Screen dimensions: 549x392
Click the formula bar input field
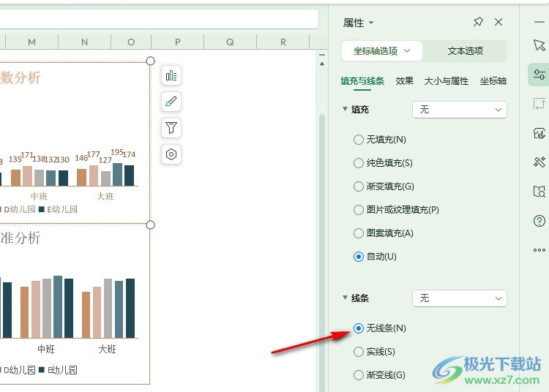160,19
